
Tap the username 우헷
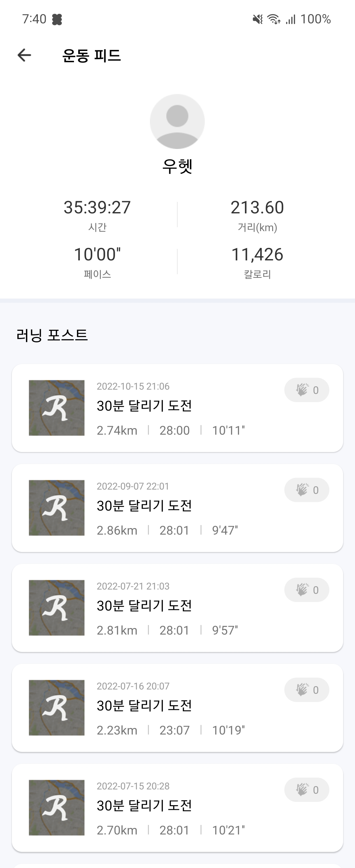point(177,166)
